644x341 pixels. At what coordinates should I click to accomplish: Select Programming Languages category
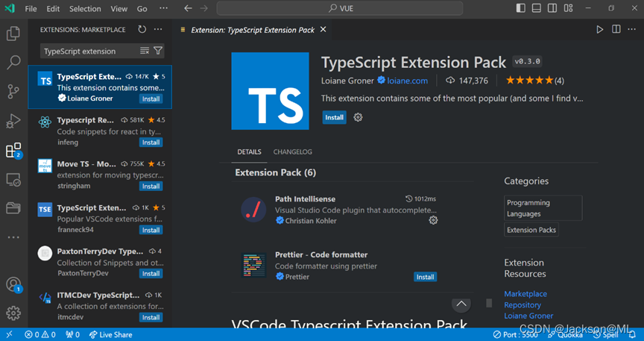543,208
